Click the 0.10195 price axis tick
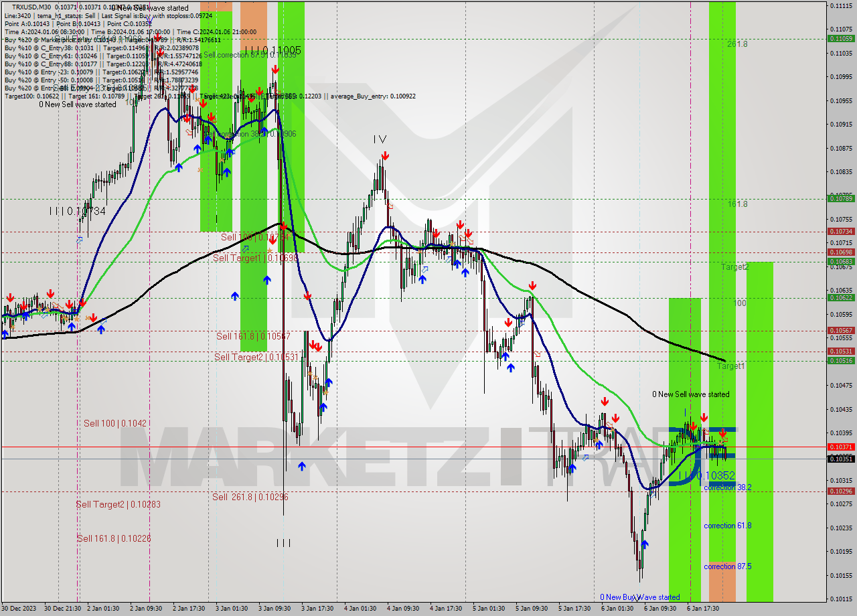857x616 pixels. click(x=840, y=551)
